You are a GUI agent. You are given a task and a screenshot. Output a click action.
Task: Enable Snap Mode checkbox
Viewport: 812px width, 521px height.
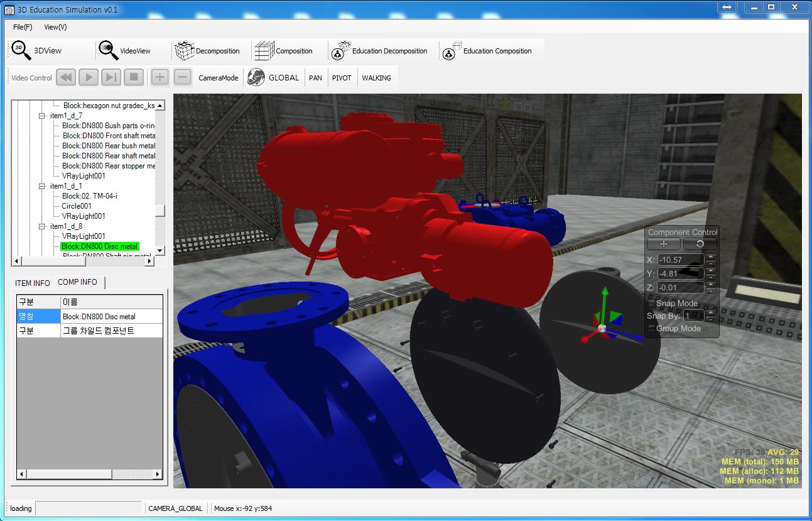(x=651, y=304)
